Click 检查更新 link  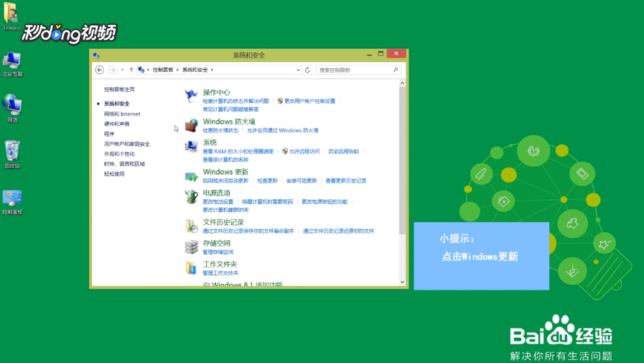(267, 180)
